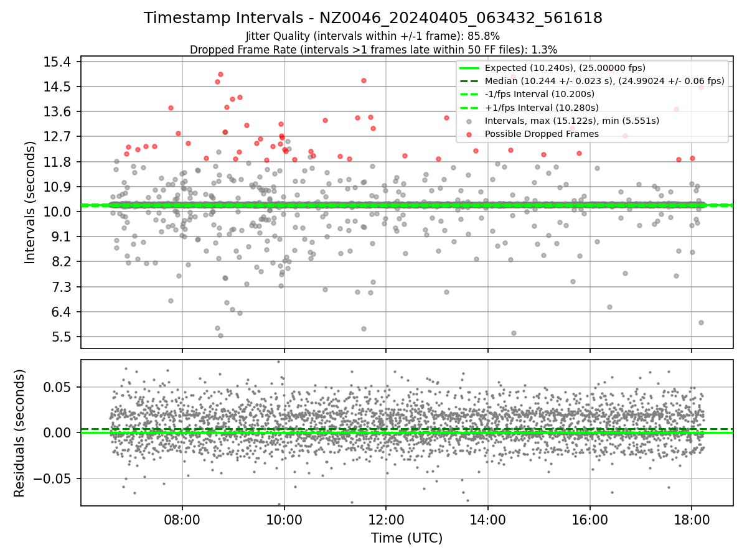Click the solid green line swatch for 'Expected'

click(469, 68)
